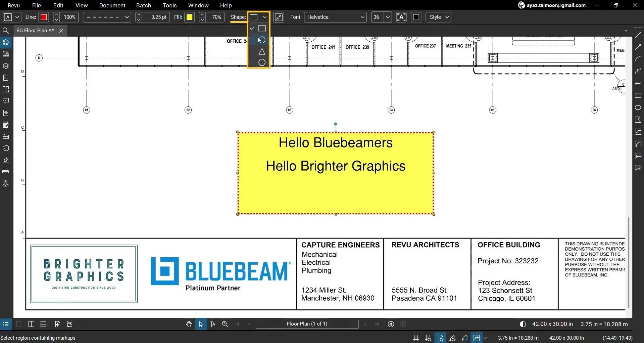Viewport: 644px width, 343px height.
Task: Open the Batch menu
Action: 143,5
